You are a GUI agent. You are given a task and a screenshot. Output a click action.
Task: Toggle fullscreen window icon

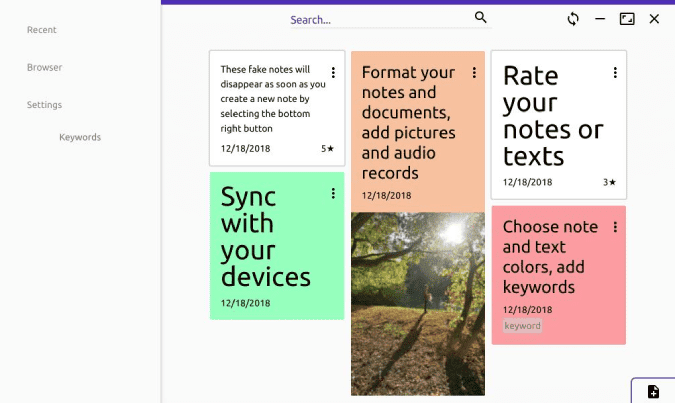627,19
